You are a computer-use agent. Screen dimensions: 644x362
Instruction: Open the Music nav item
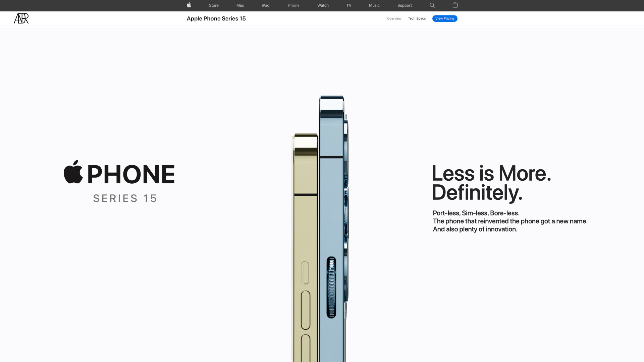[374, 5]
